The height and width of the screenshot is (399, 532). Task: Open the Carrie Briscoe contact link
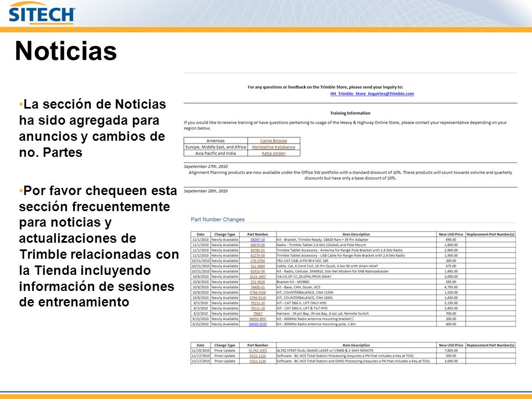point(273,140)
